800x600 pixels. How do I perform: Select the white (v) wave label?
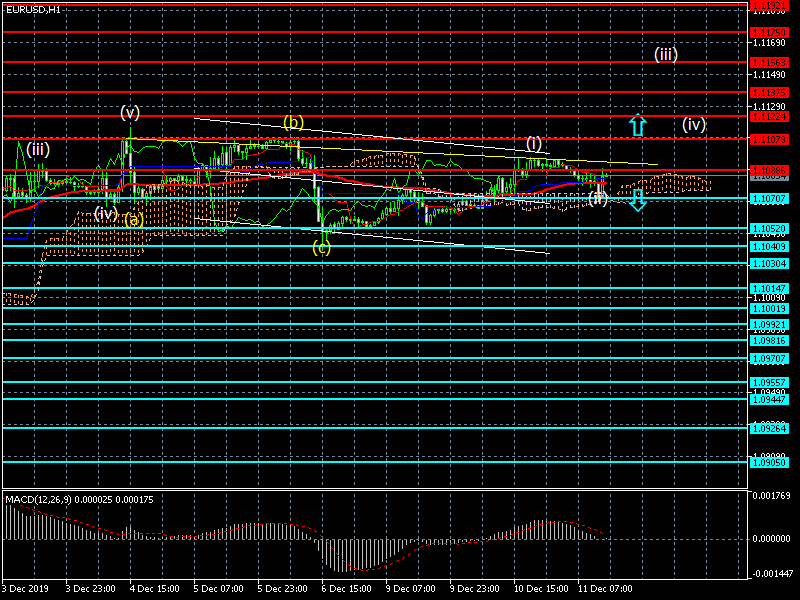[130, 111]
